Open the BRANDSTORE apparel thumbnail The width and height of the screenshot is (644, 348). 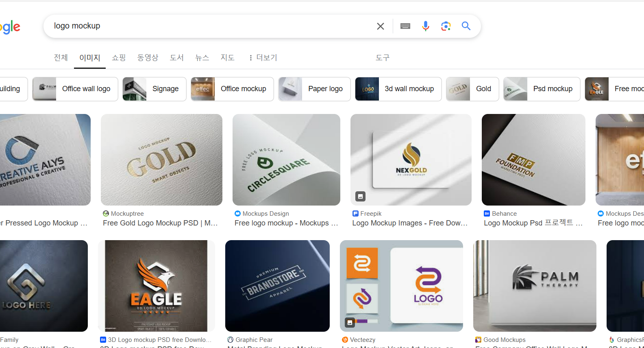[277, 286]
